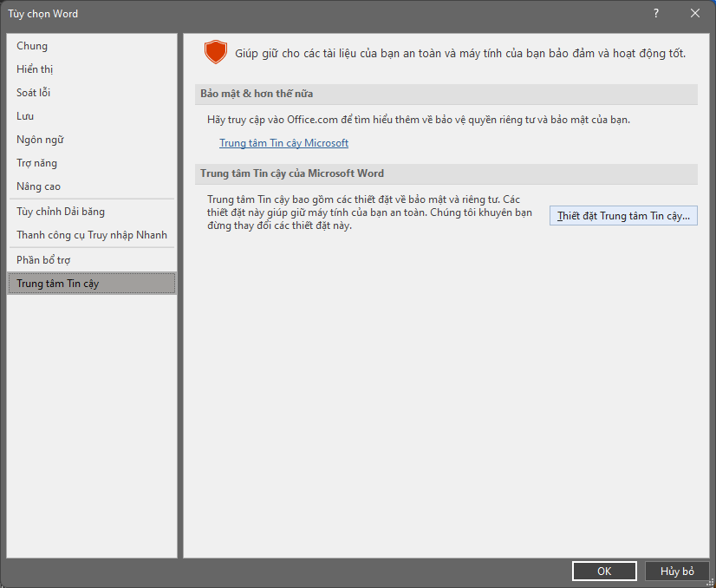
Task: Show the Nâng cao options
Action: click(38, 186)
